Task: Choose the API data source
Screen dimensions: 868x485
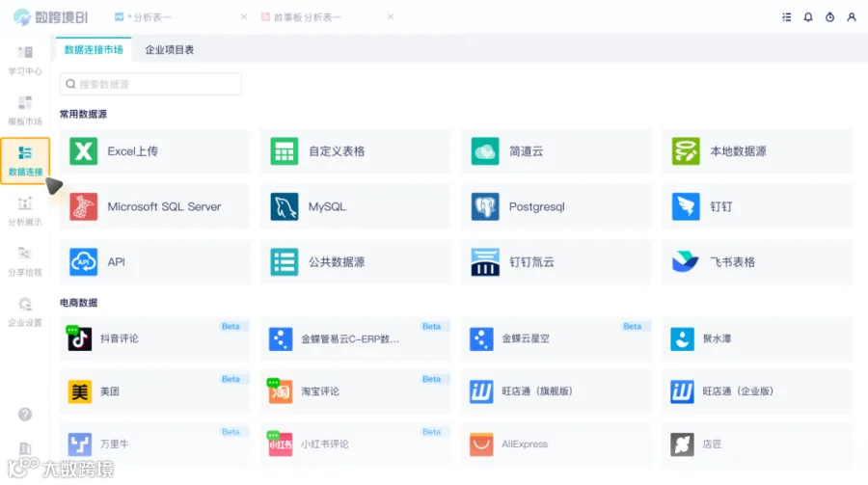Action: 154,262
